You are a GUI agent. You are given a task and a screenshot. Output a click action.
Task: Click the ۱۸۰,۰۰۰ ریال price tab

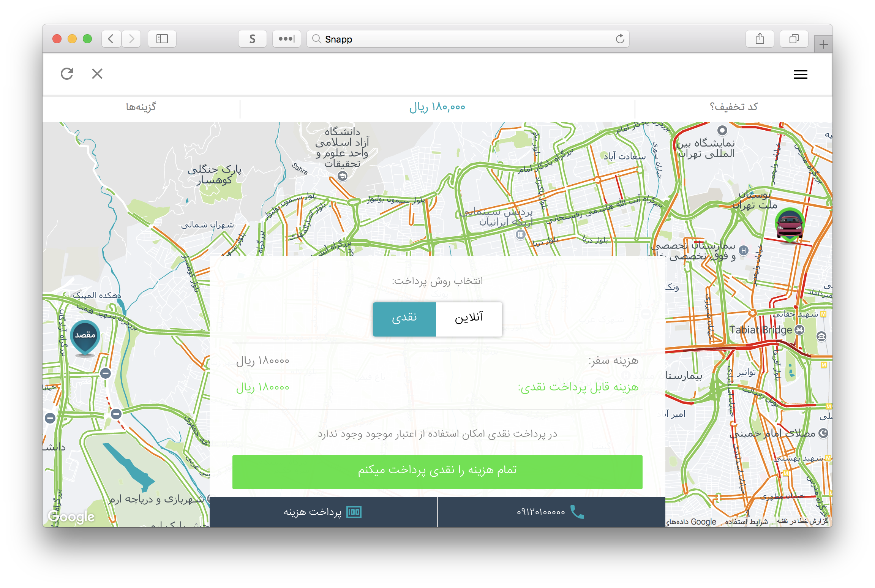point(437,107)
